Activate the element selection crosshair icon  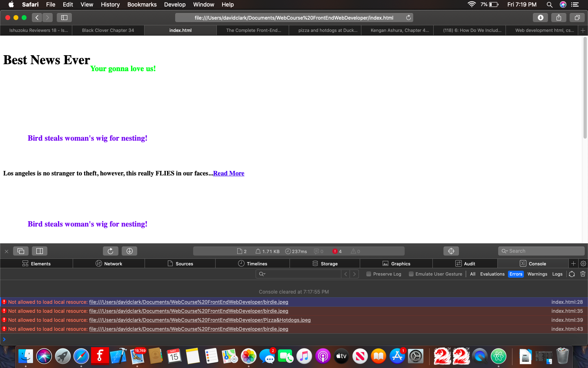coord(451,251)
